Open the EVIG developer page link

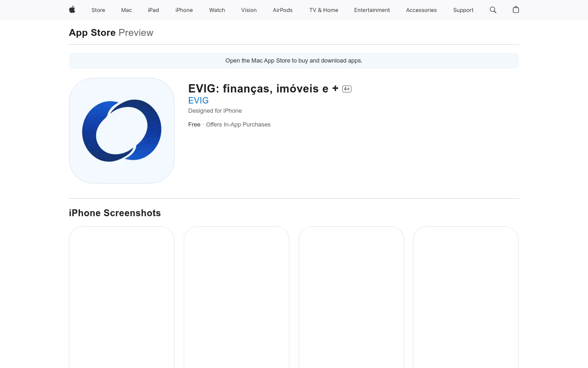coord(198,100)
